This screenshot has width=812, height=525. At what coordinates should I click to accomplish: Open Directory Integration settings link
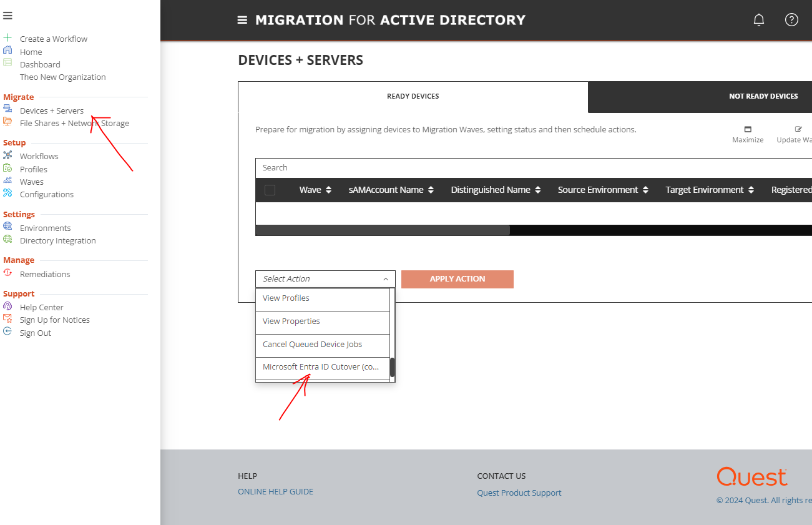tap(58, 241)
